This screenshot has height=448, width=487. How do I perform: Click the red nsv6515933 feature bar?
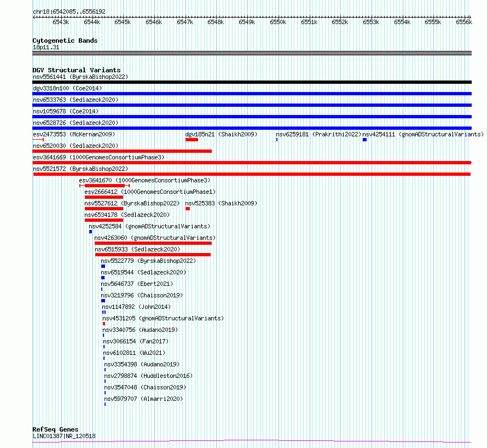click(153, 255)
